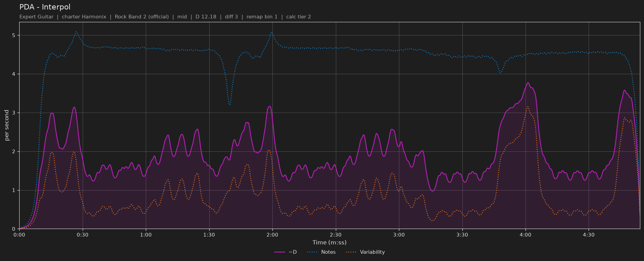Click the blue dotted Notes legend swatch
This screenshot has width=644, height=261.
[x=313, y=252]
